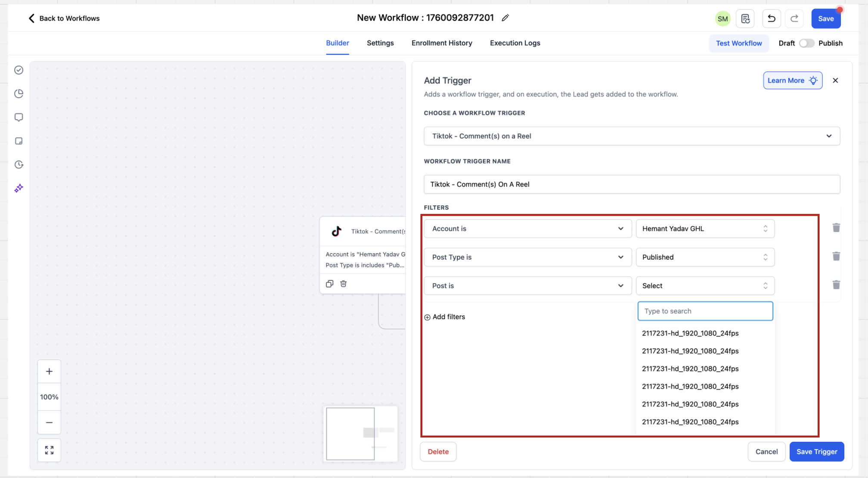Click the pencil icon to rename workflow

[x=505, y=18]
